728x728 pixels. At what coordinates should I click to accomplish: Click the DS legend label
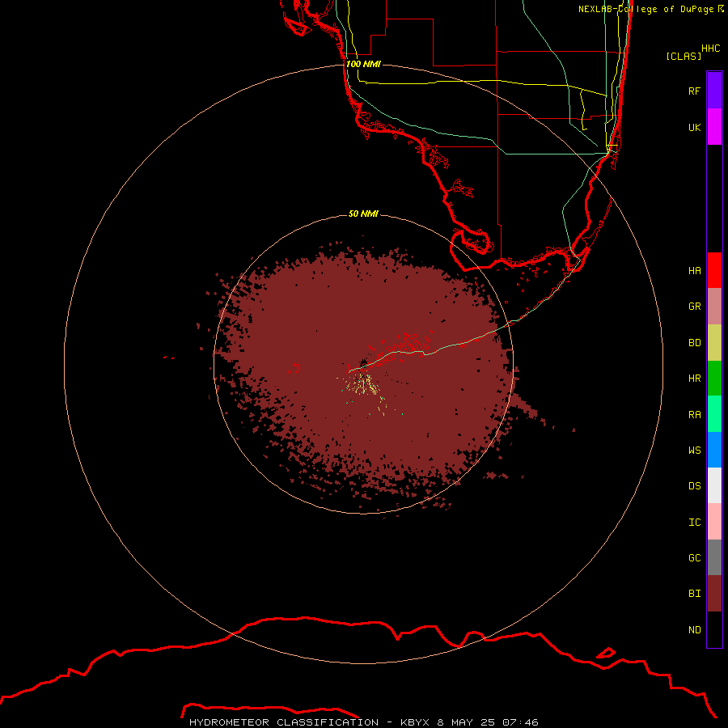point(694,486)
